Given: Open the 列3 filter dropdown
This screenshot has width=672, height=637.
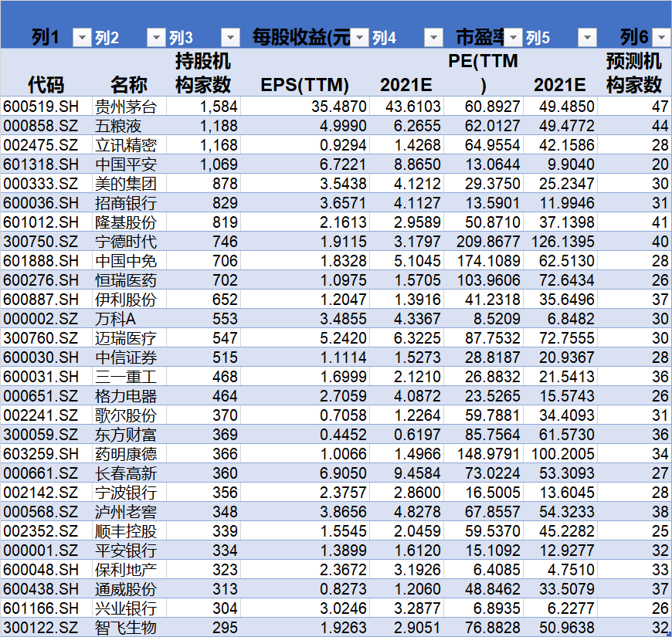Looking at the screenshot, I should 230,38.
